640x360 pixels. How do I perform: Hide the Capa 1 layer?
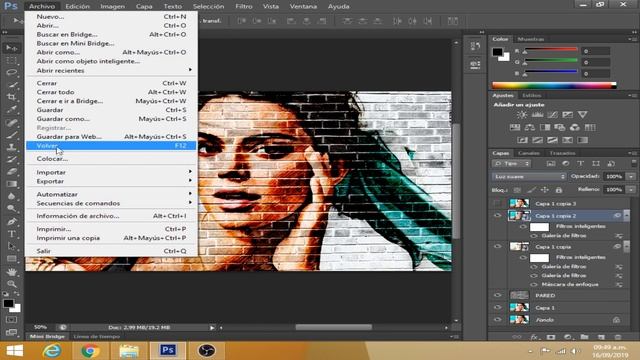click(497, 307)
